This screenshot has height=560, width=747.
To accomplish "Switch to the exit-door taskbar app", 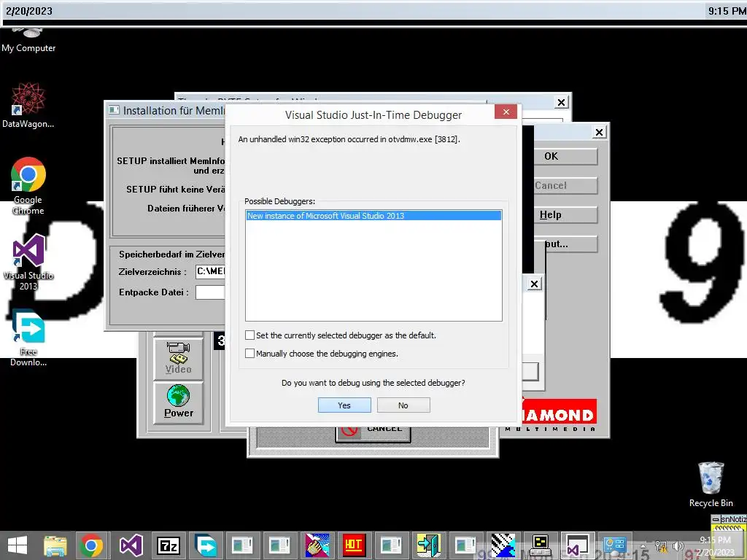I will click(x=428, y=545).
